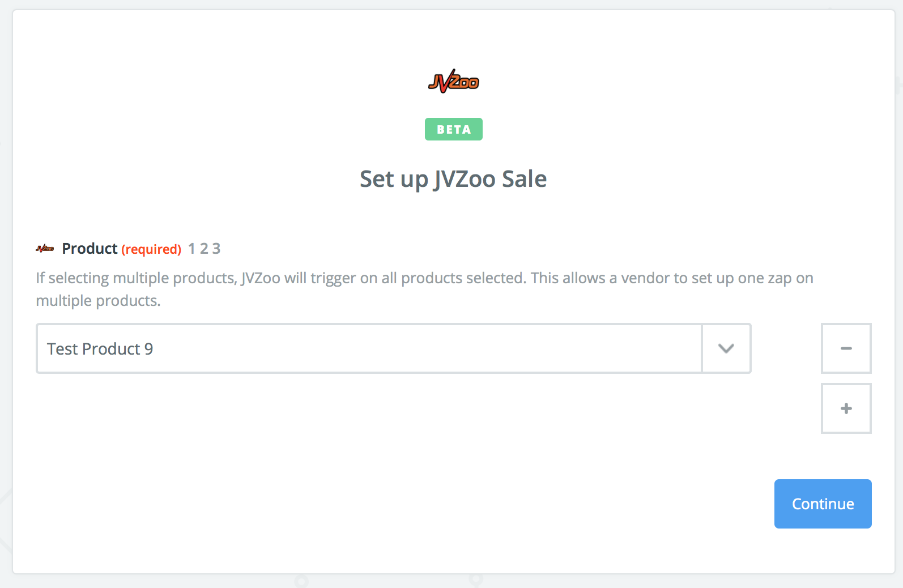Click the faint map pin background icon
Screen dimensions: 903x588
pyautogui.click(x=476, y=580)
